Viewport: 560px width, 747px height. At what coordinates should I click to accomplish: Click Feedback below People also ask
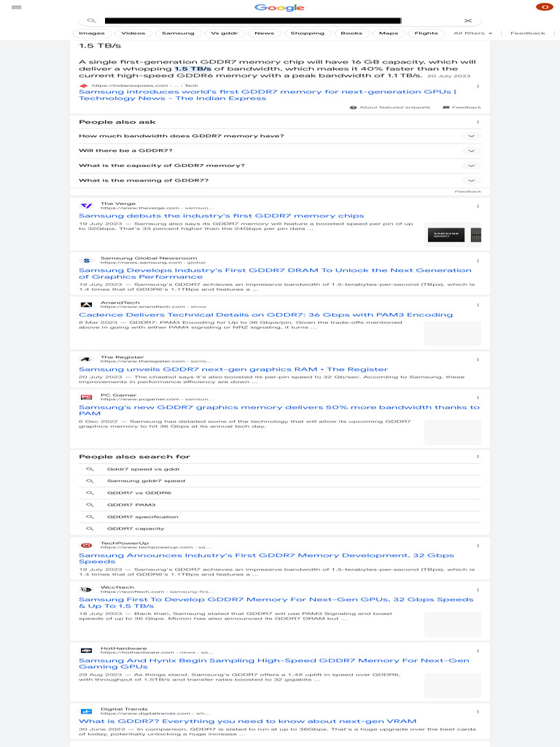tap(467, 192)
